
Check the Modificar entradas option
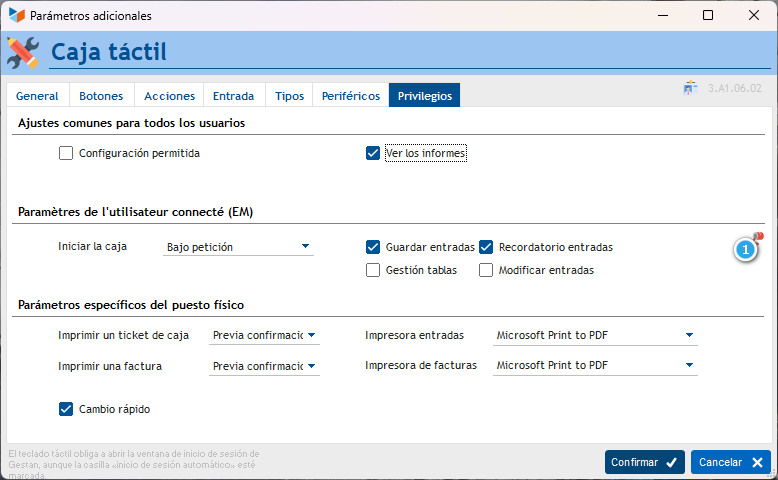486,270
